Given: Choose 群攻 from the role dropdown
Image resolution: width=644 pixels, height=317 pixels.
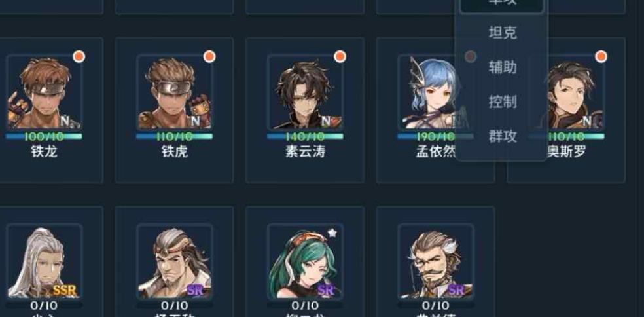Looking at the screenshot, I should 502,136.
